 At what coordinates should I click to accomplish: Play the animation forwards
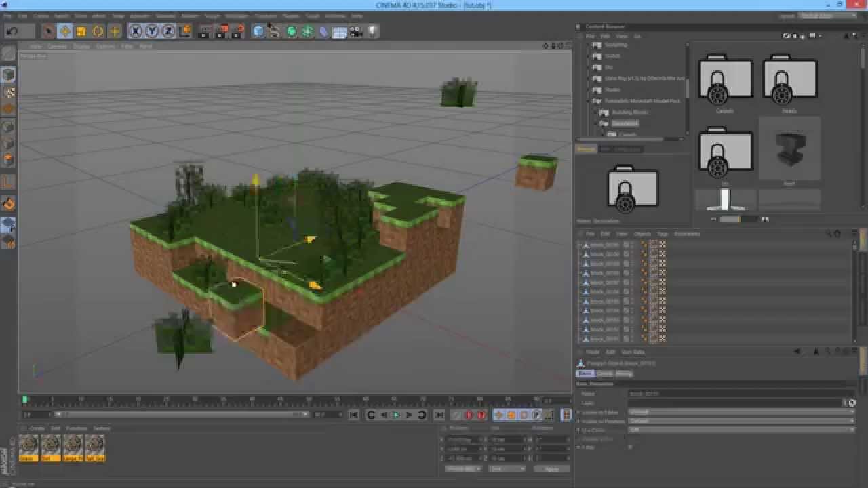coord(397,415)
